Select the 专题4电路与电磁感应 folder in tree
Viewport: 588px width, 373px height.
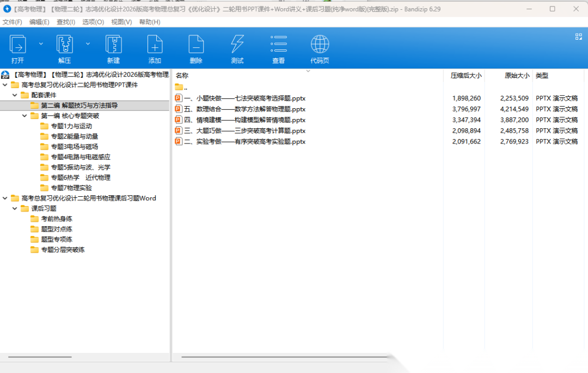(80, 157)
